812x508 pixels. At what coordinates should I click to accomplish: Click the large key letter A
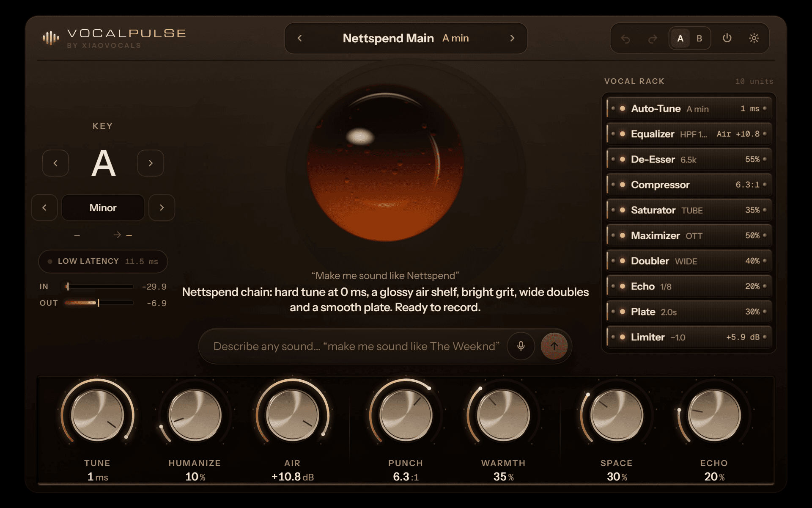(103, 163)
